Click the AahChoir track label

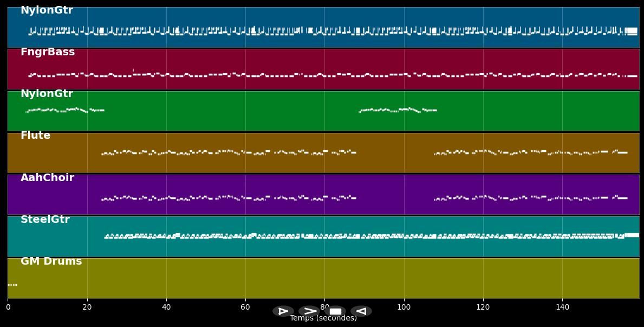[47, 178]
